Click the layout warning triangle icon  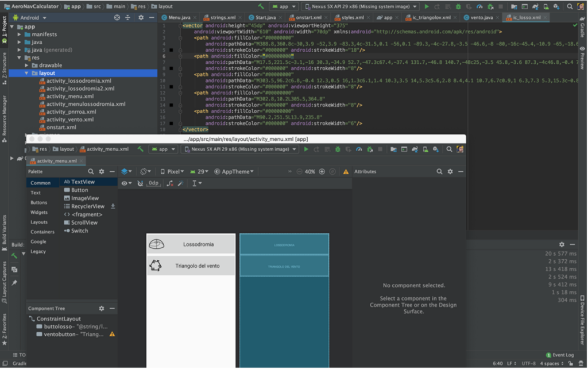click(x=346, y=171)
